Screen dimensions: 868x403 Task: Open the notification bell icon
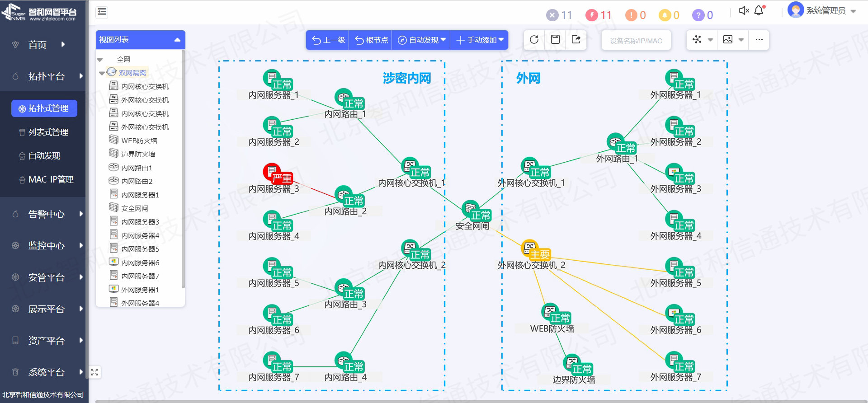[x=759, y=10]
